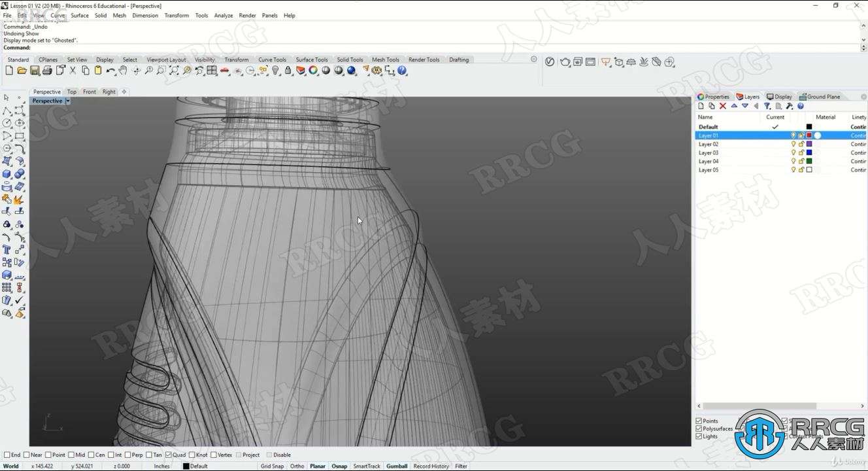Select the Layer 05 row
Image resolution: width=868 pixels, height=471 pixels.
coord(781,169)
